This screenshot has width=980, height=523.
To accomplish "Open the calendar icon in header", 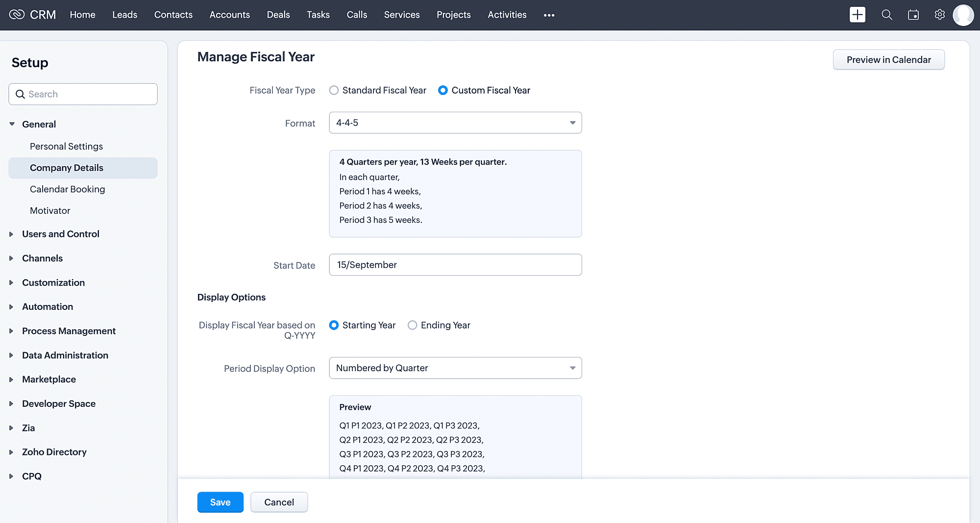I will point(913,15).
